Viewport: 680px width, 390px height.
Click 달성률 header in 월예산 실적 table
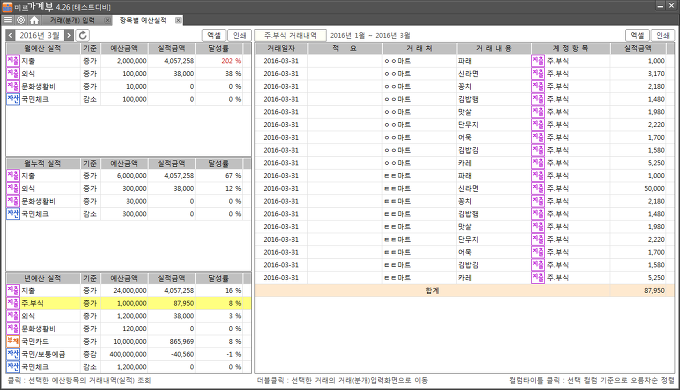[219, 49]
